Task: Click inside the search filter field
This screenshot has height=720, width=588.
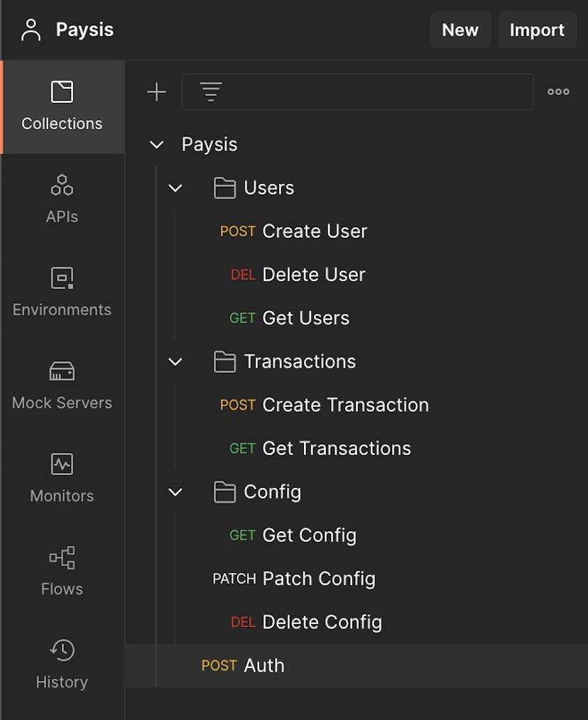Action: [x=355, y=92]
